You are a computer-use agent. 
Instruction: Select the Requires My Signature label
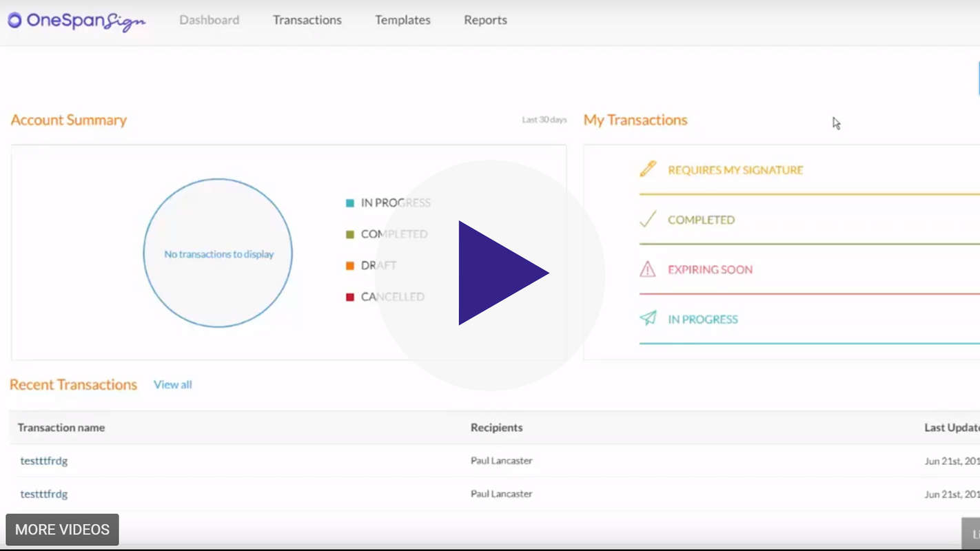735,170
